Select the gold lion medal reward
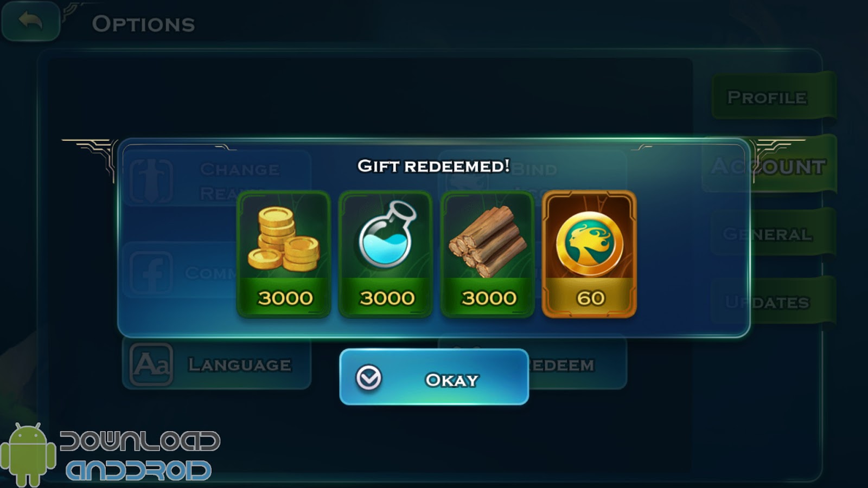 (x=589, y=254)
